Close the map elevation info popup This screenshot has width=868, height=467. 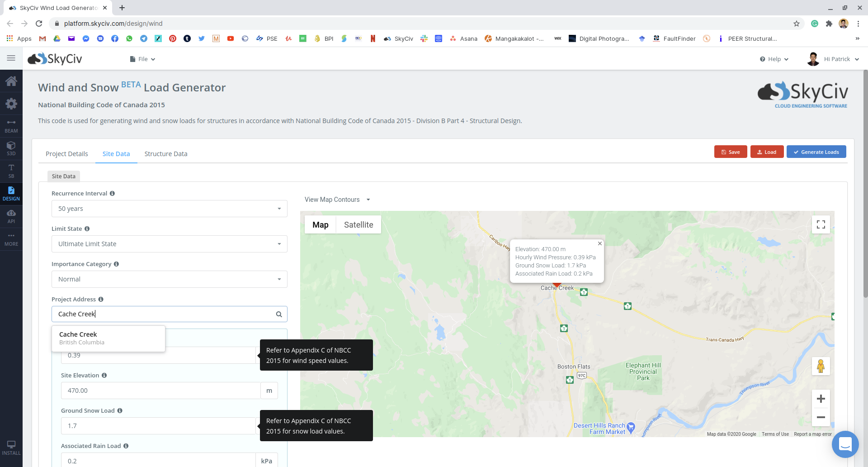600,243
